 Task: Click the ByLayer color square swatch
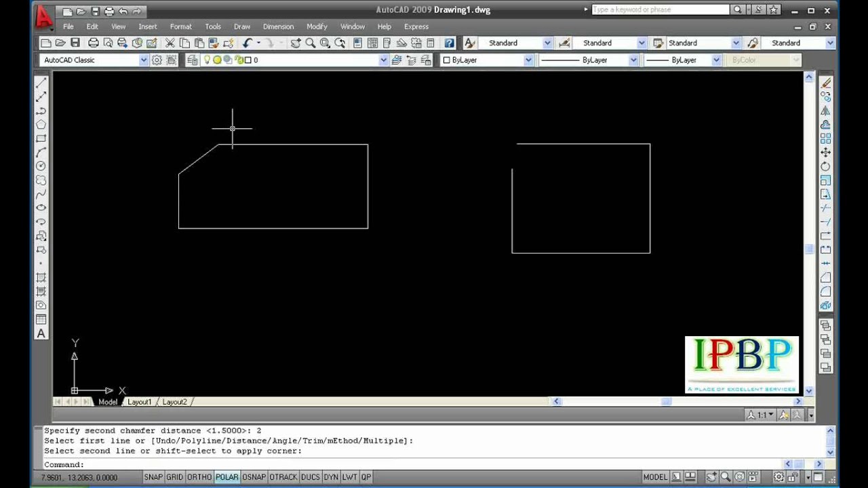(x=446, y=60)
